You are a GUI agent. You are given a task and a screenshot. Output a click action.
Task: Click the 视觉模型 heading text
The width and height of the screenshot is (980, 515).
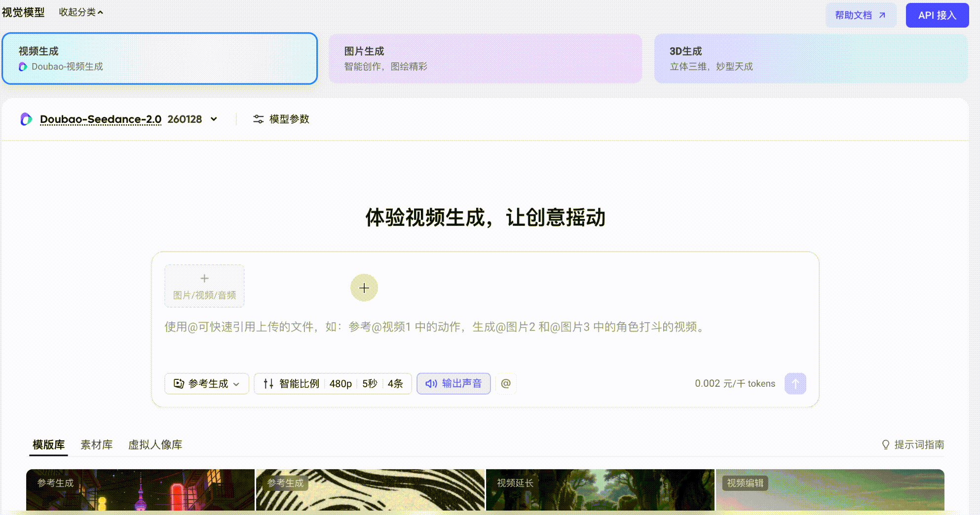[x=23, y=12]
